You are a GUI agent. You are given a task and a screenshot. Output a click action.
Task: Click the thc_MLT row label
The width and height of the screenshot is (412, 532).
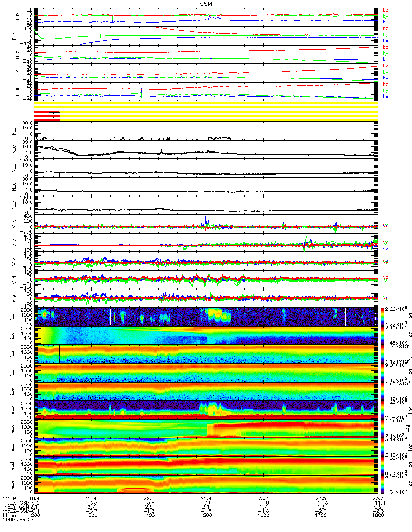[11, 498]
